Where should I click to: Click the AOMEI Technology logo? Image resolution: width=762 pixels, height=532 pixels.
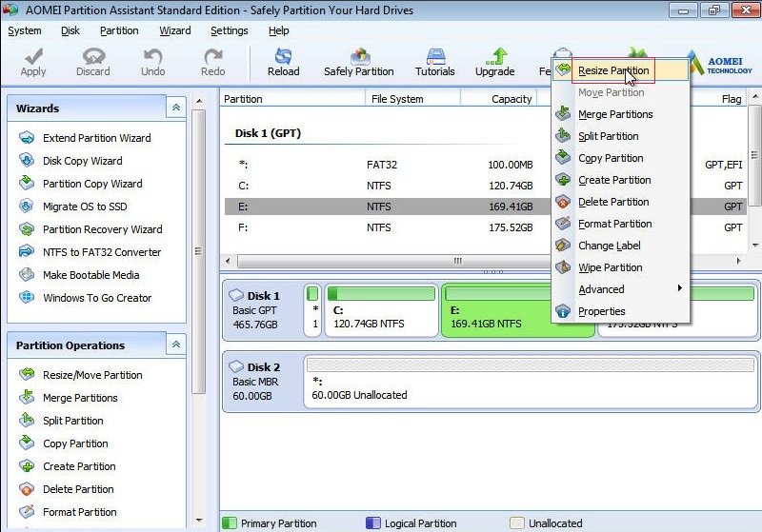click(x=722, y=64)
